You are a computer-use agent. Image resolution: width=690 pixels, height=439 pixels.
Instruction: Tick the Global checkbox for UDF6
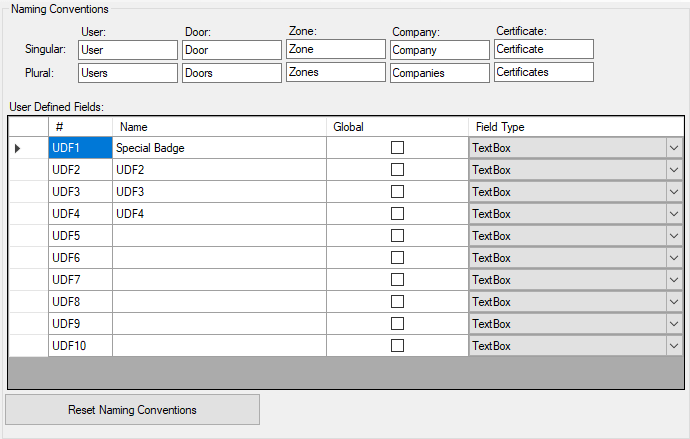coord(397,257)
